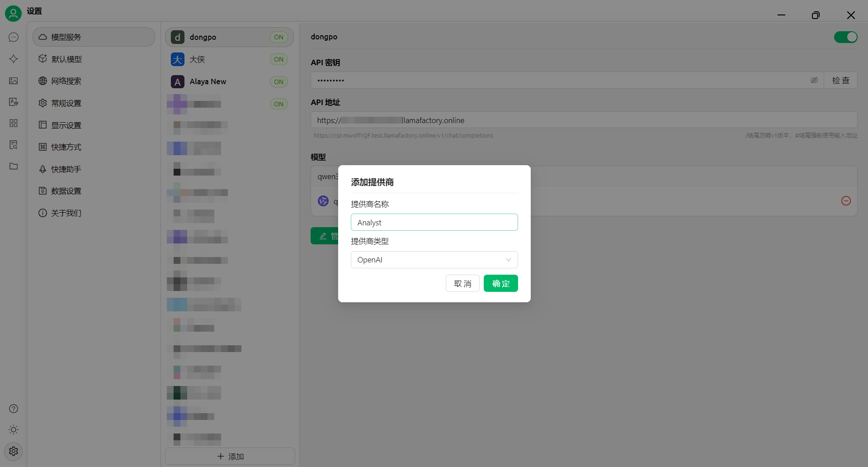Click the 检查 button to verify API key
This screenshot has width=868, height=467.
[841, 80]
